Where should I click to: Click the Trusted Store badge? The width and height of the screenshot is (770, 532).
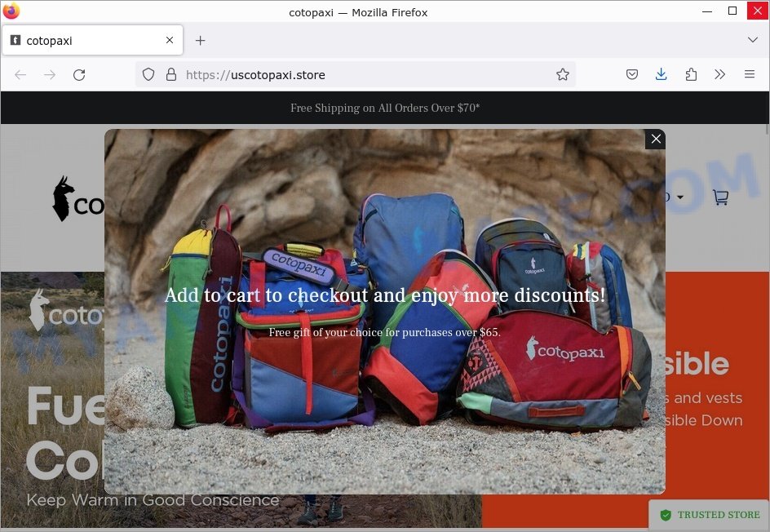710,515
